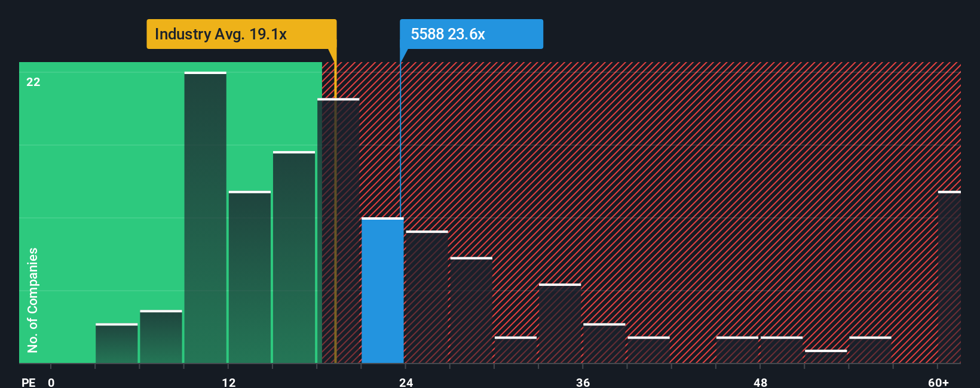Viewport: 980px width, 388px height.
Task: Click the shortest bar left of PE 12
Action: (x=117, y=344)
